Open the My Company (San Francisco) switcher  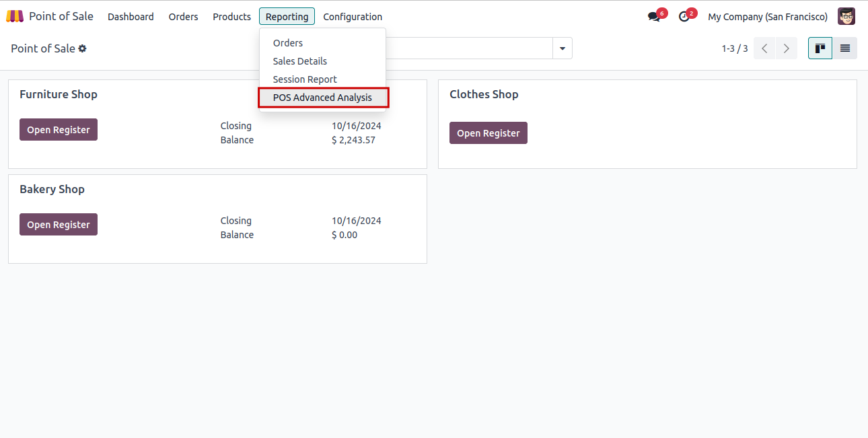(768, 17)
